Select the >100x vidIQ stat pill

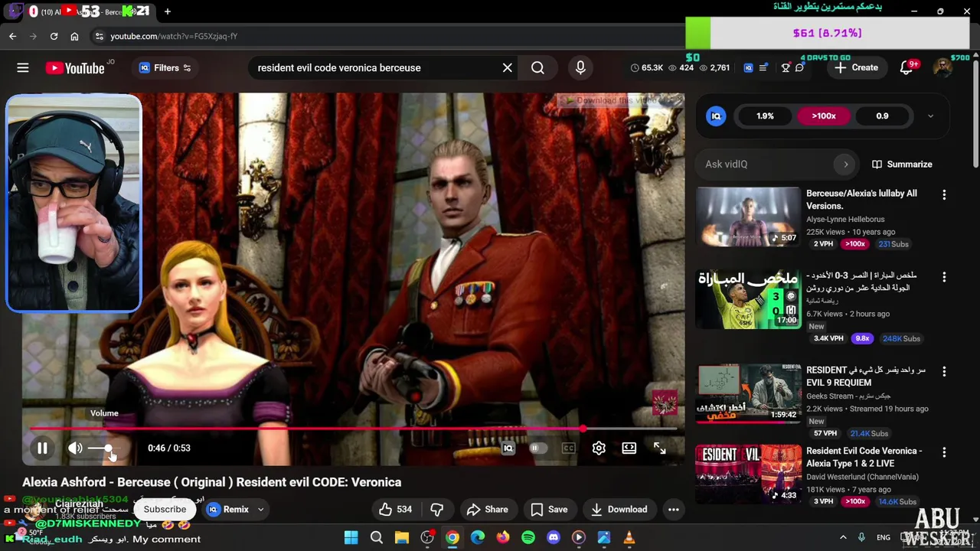(824, 116)
